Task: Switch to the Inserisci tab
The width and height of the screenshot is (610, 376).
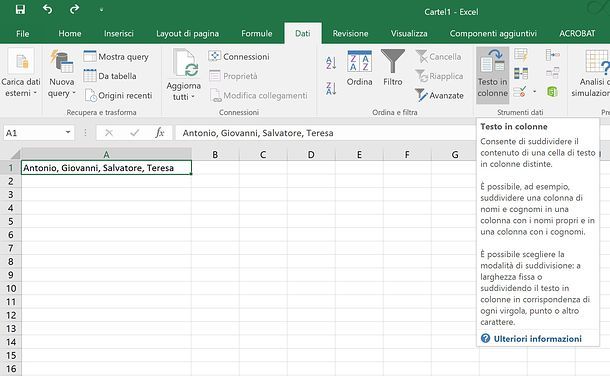Action: tap(119, 33)
